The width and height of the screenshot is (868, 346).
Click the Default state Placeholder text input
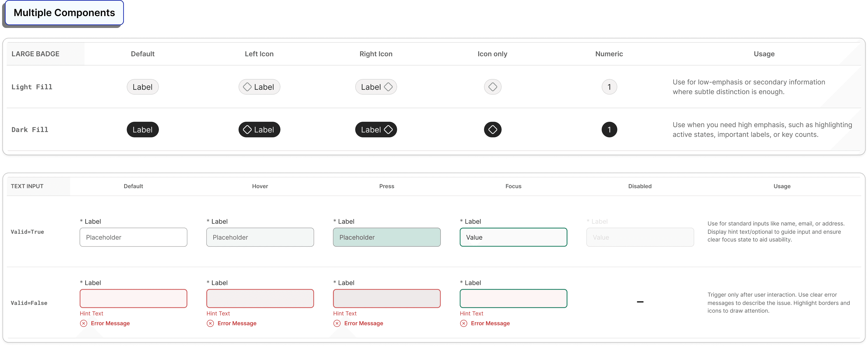[x=133, y=237]
